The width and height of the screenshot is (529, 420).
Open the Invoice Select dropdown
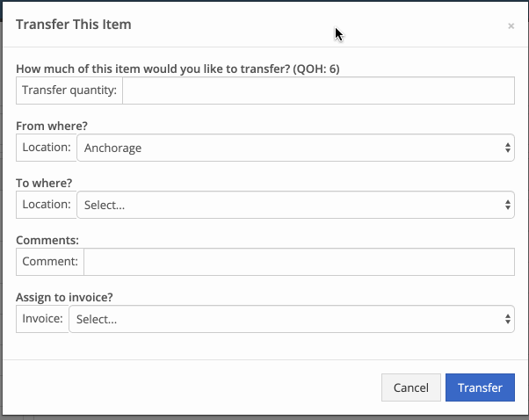292,319
